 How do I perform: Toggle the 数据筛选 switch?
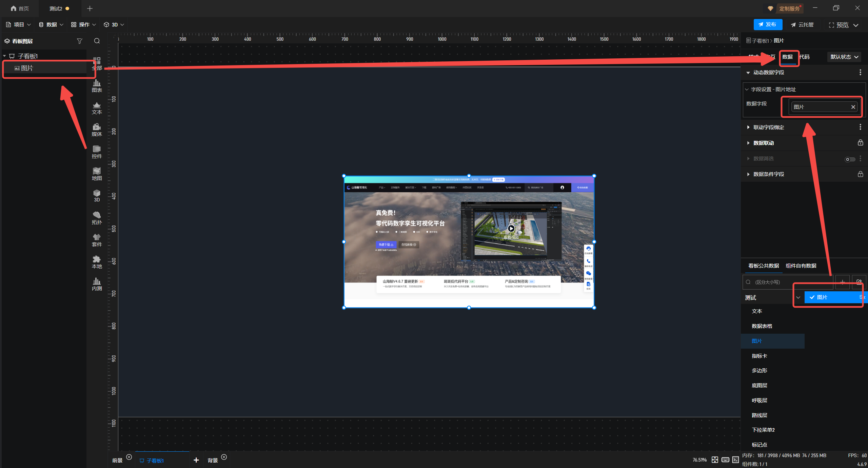pyautogui.click(x=850, y=159)
